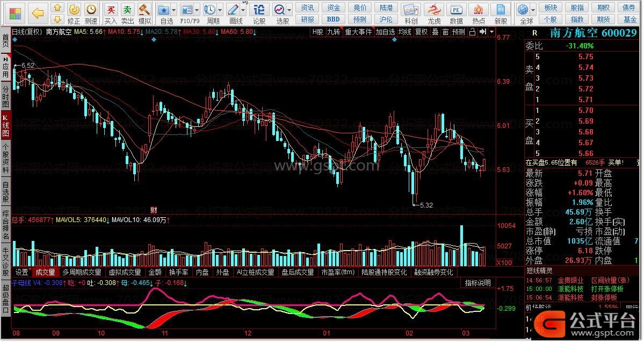Click the yellow down arrow button
Image resolution: width=644 pixels, height=342 pixels.
pyautogui.click(x=57, y=19)
